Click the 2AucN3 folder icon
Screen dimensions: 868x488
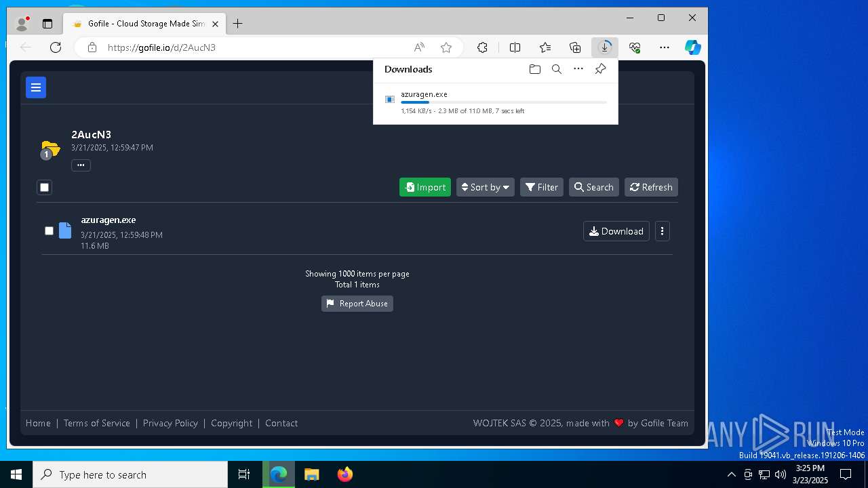coord(50,148)
